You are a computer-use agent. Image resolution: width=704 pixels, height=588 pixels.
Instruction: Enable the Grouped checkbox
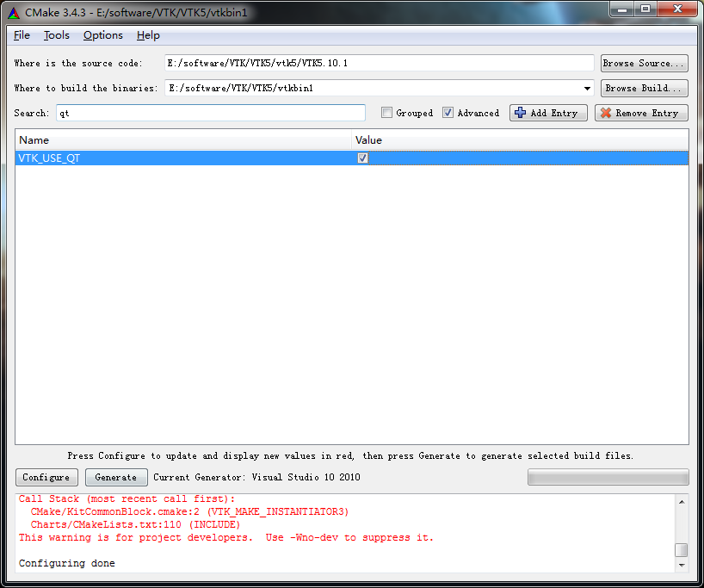click(x=386, y=112)
